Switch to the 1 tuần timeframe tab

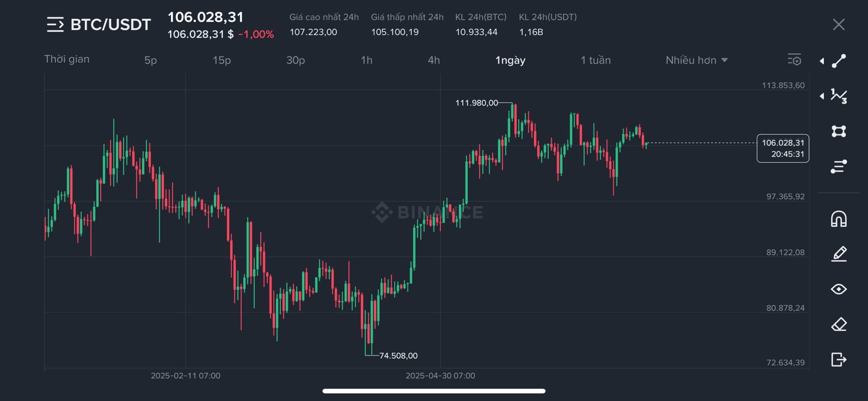tap(595, 60)
